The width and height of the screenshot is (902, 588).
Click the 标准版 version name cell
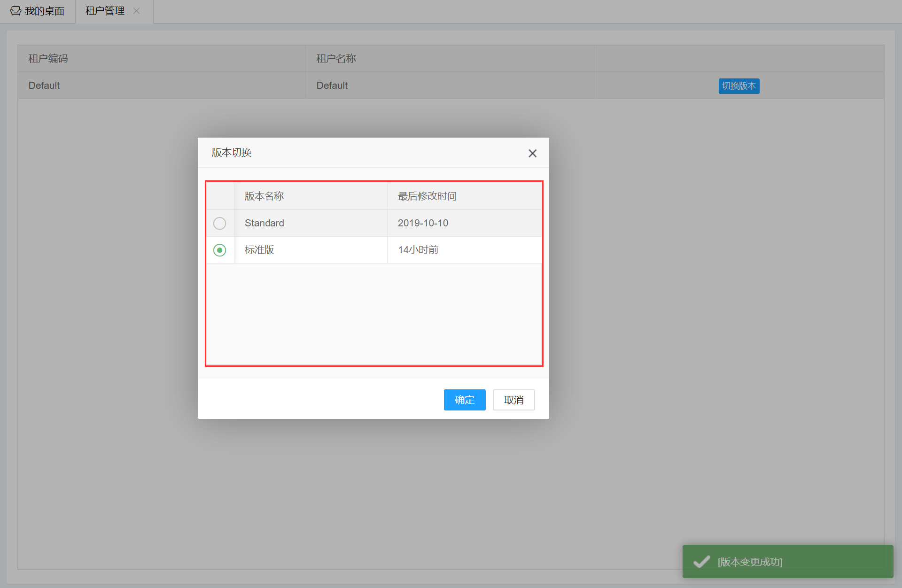click(259, 250)
